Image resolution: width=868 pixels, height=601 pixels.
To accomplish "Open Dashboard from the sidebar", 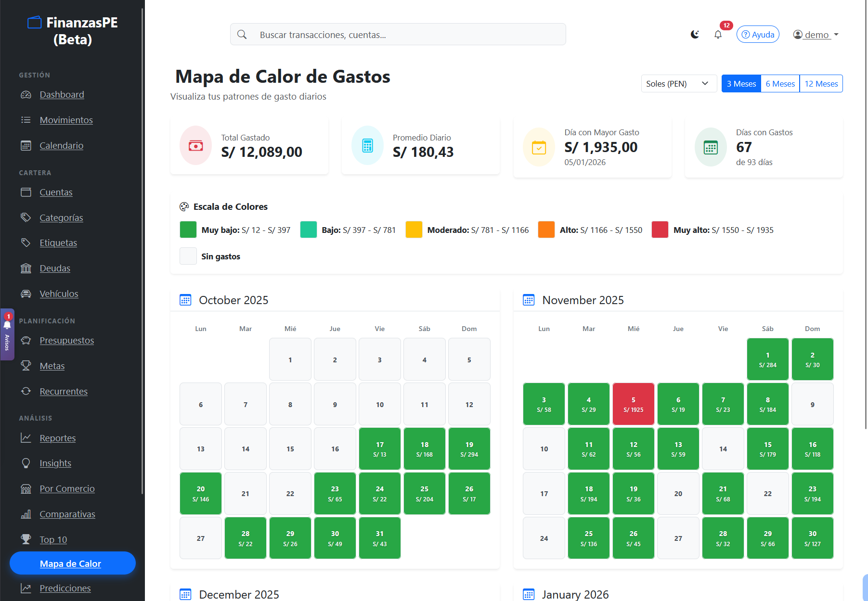I will tap(62, 95).
